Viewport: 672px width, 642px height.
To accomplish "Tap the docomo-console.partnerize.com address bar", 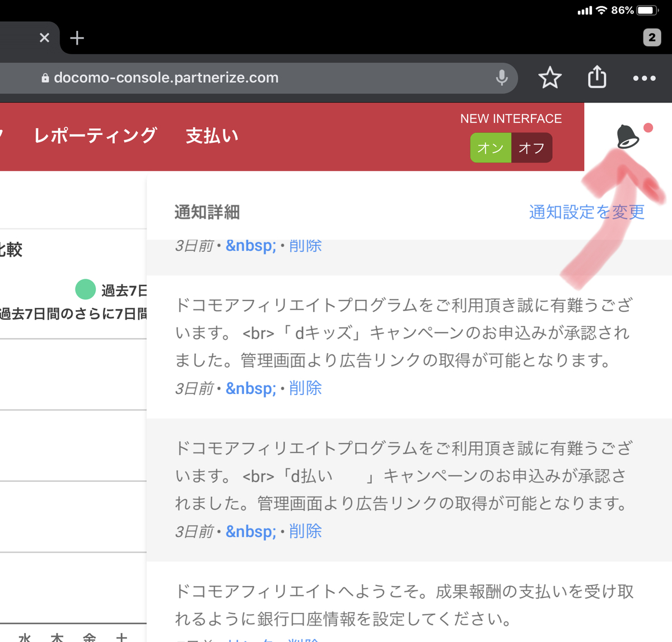I will [x=258, y=78].
